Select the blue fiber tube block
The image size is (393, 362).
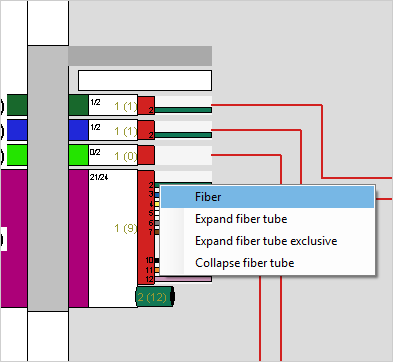79,130
